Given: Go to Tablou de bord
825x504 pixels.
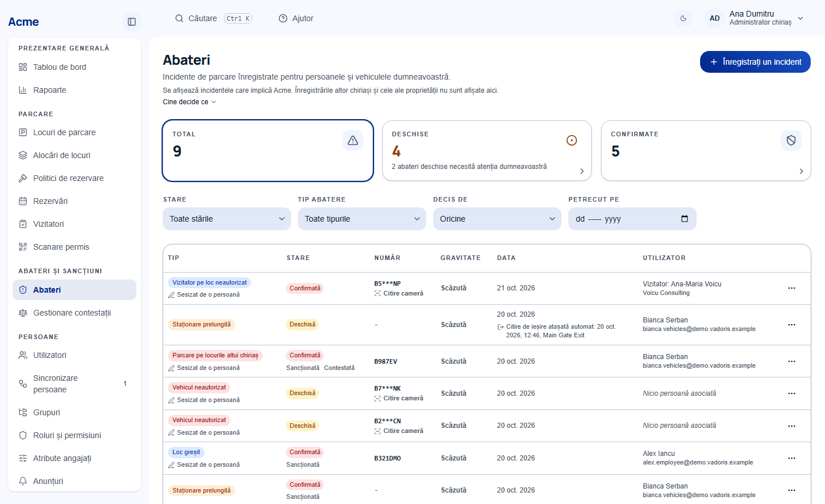Looking at the screenshot, I should 74,67.
